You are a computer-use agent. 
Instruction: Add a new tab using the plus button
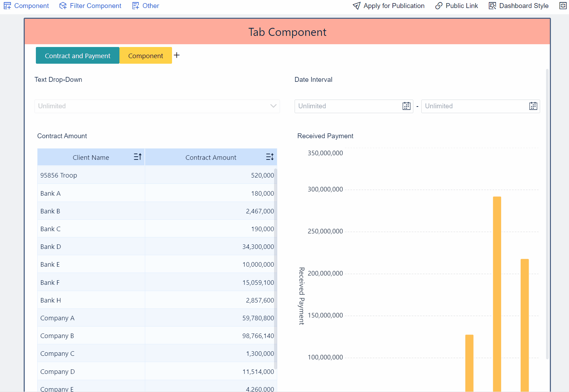pos(177,55)
